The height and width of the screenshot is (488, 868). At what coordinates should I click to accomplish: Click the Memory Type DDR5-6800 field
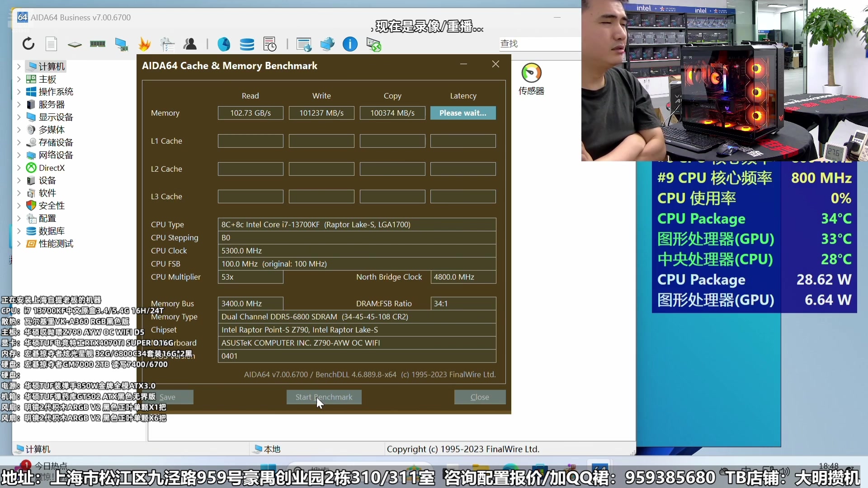(x=357, y=317)
